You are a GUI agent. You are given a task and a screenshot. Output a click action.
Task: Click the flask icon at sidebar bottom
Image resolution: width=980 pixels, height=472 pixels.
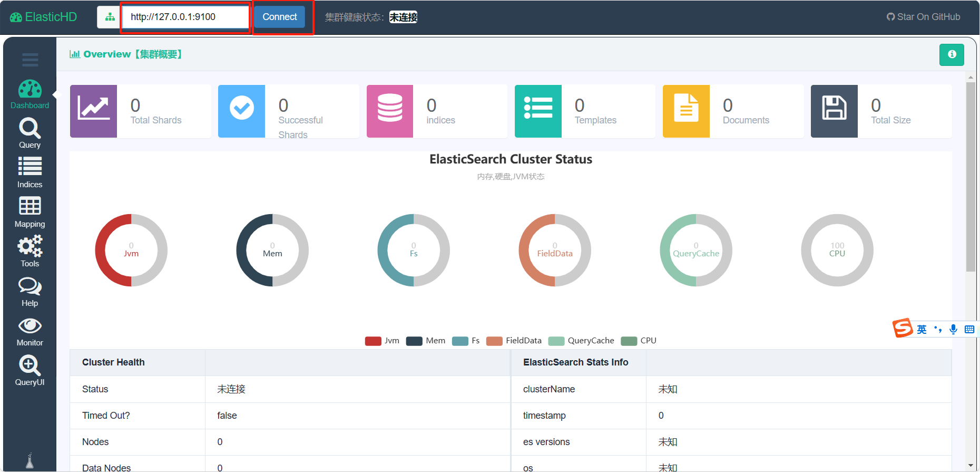click(x=30, y=461)
